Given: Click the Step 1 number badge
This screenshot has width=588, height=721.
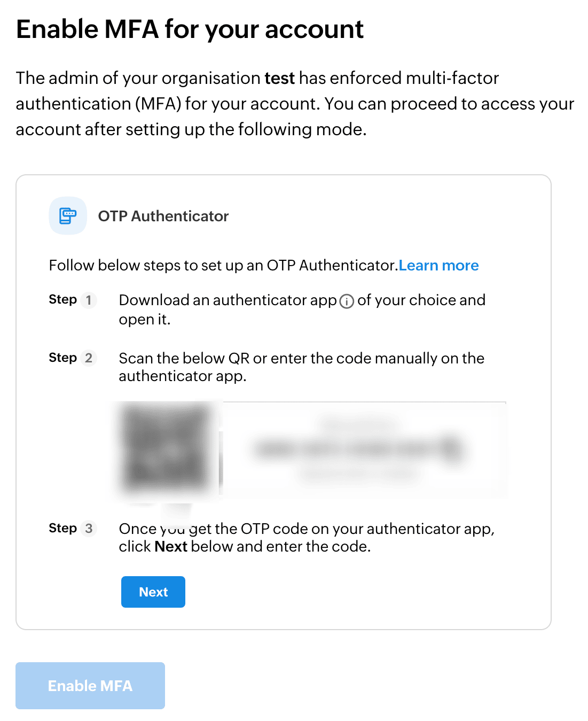Looking at the screenshot, I should click(x=89, y=300).
